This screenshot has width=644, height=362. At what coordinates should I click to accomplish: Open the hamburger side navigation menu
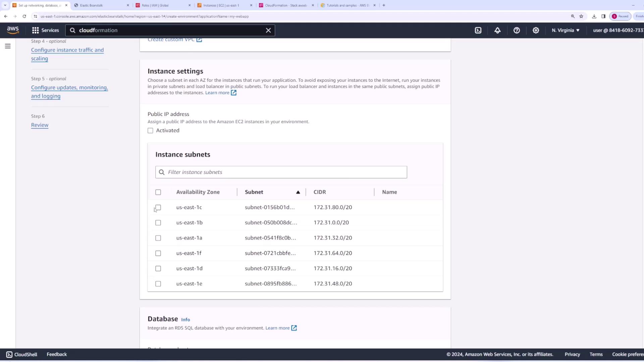point(8,46)
